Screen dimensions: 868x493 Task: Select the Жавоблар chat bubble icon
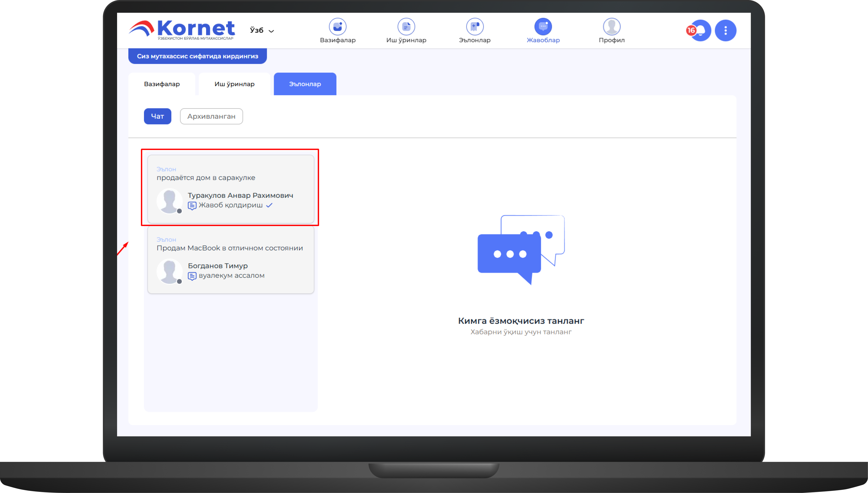tap(543, 27)
